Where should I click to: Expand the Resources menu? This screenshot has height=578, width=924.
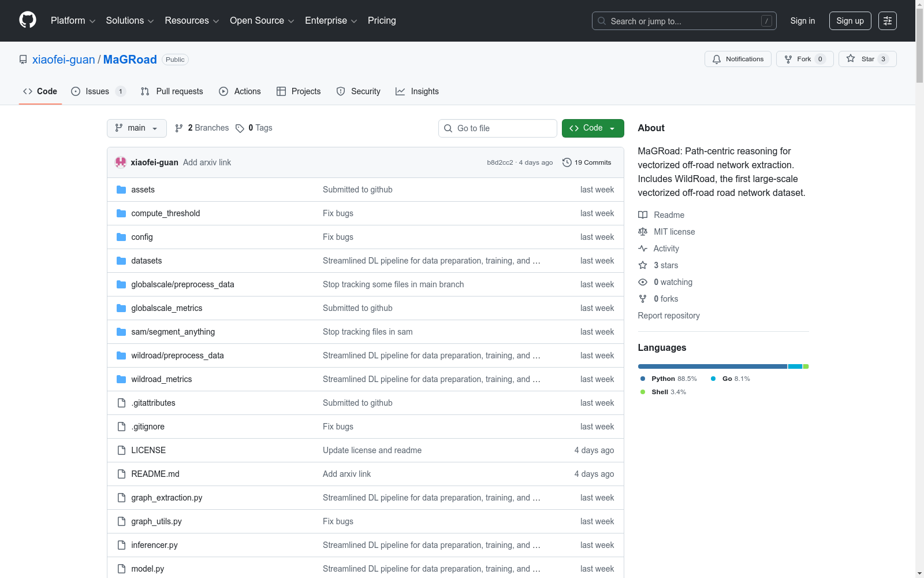click(192, 21)
